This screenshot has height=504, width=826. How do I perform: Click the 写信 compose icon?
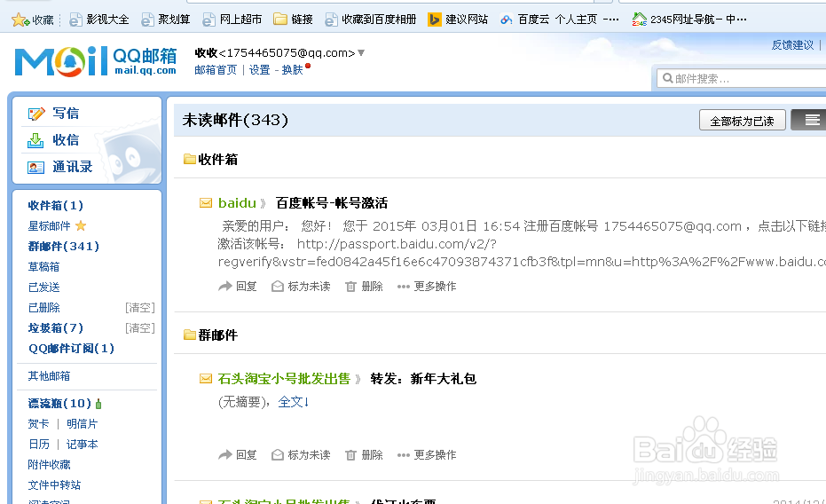coord(36,114)
